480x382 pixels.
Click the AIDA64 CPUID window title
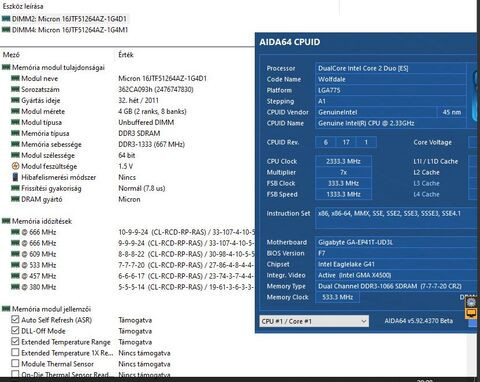(x=290, y=42)
